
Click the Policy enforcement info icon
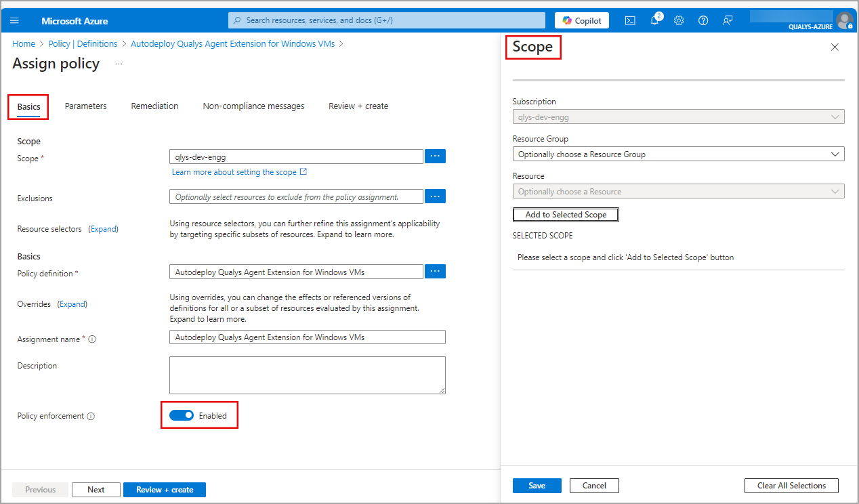(91, 415)
